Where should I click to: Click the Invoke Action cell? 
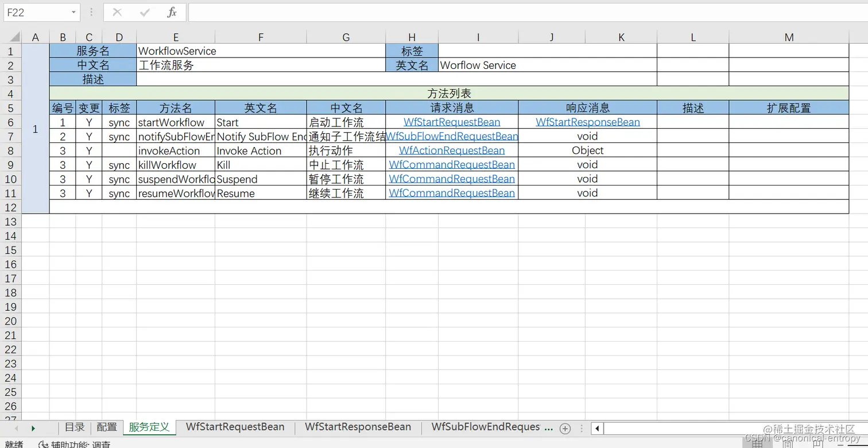tap(261, 150)
